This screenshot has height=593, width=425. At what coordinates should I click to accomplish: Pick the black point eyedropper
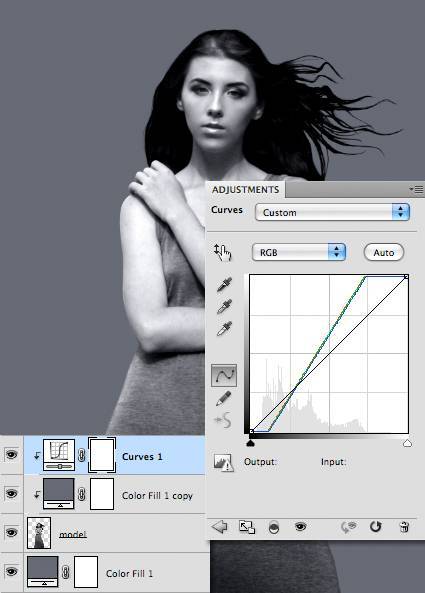click(x=224, y=285)
